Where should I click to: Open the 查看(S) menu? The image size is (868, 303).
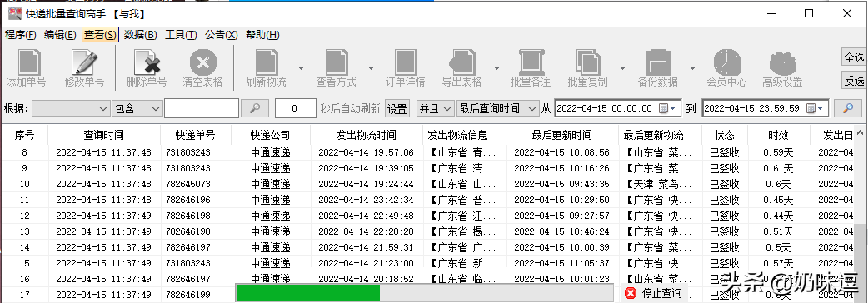(x=100, y=35)
